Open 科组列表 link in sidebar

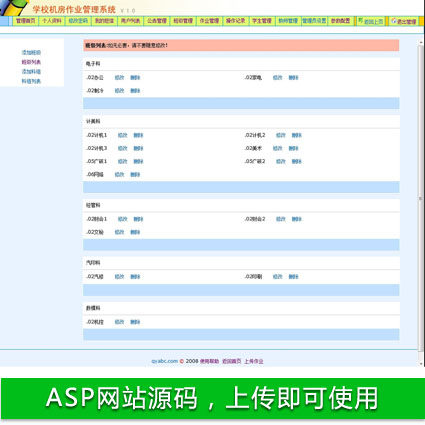tap(31, 81)
